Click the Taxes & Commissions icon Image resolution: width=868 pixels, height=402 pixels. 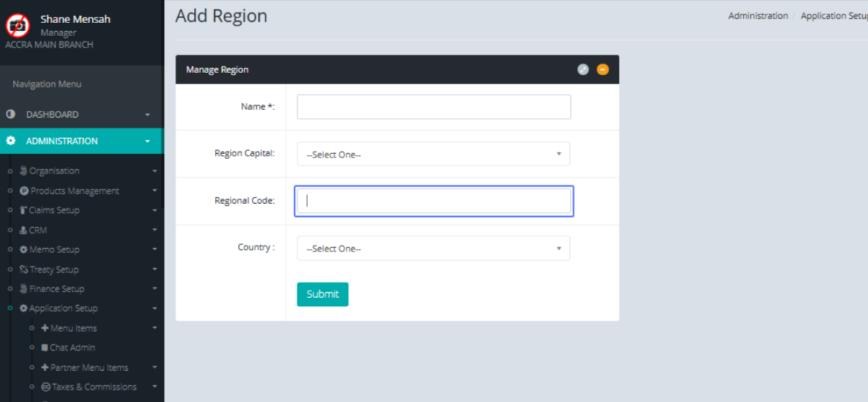[x=46, y=387]
